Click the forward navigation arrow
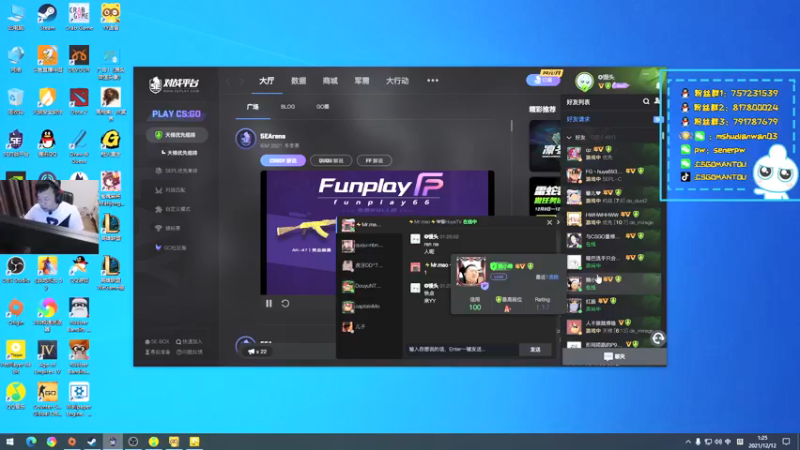800x450 pixels. pyautogui.click(x=242, y=81)
